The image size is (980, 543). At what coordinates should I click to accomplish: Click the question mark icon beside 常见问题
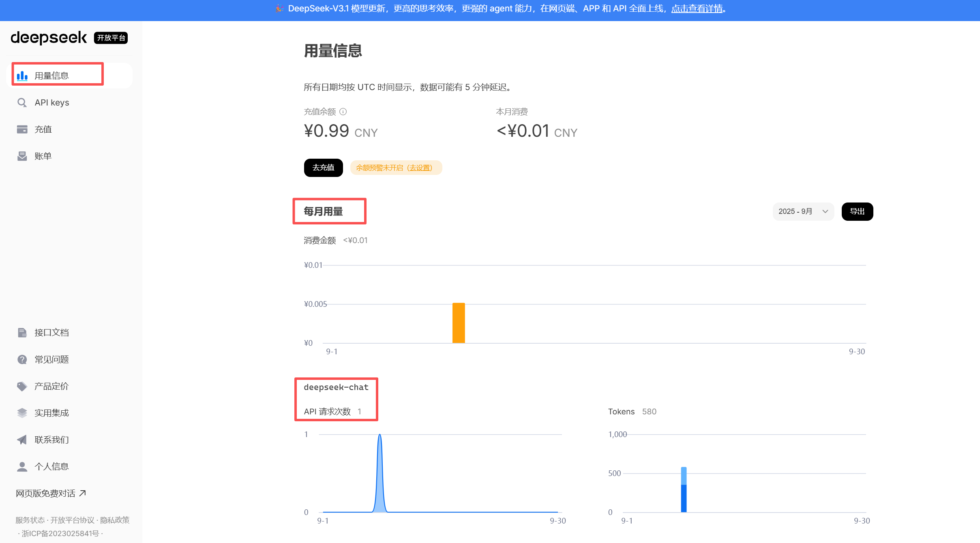click(22, 360)
